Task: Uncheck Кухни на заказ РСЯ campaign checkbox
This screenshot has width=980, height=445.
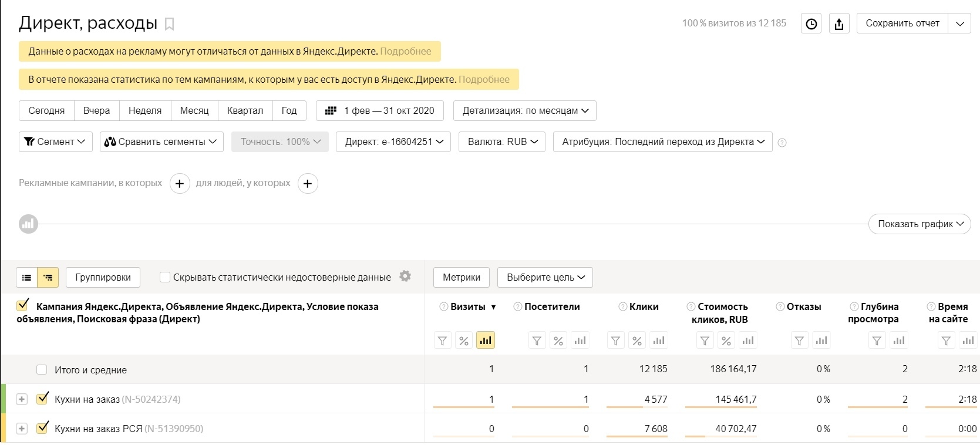Action: pyautogui.click(x=42, y=428)
